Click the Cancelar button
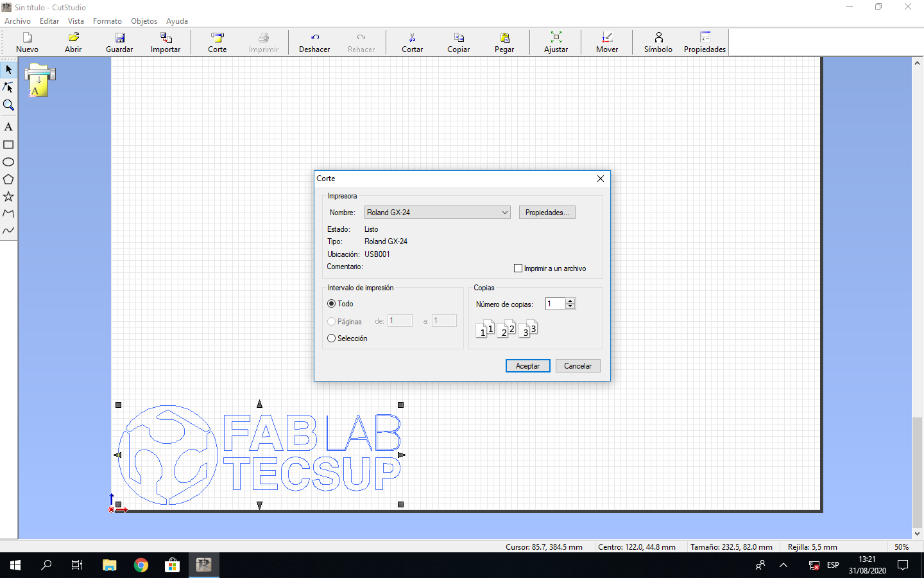Image resolution: width=924 pixels, height=578 pixels. (578, 366)
